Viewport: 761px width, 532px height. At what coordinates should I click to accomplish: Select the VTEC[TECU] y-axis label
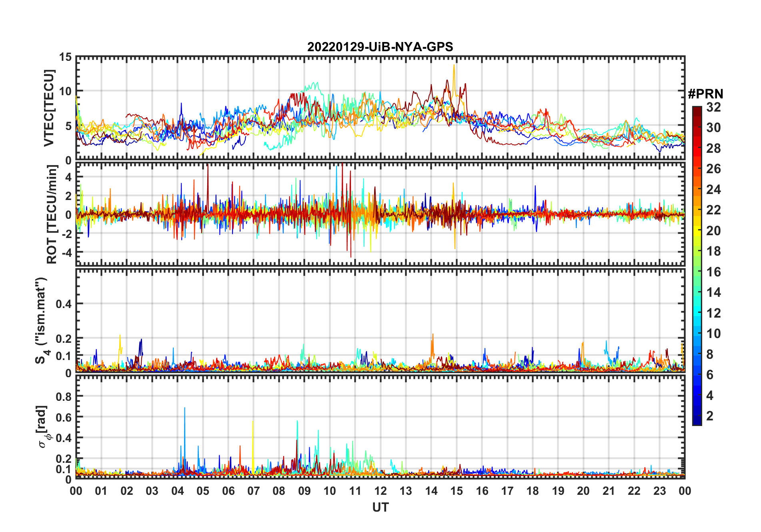pos(49,108)
